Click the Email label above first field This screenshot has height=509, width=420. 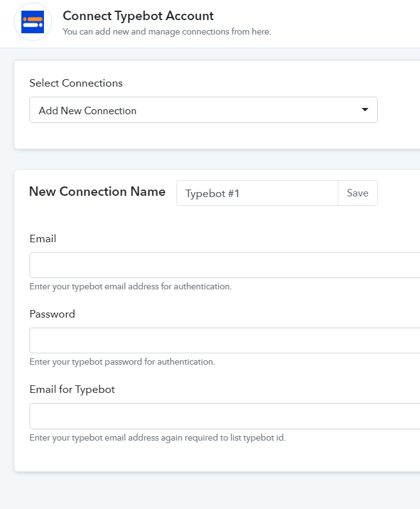(43, 238)
